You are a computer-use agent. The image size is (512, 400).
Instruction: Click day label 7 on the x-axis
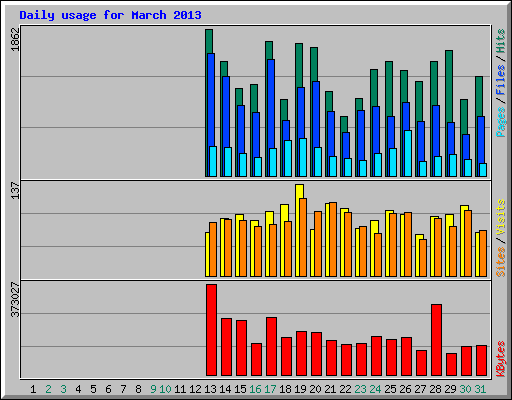coord(123,389)
